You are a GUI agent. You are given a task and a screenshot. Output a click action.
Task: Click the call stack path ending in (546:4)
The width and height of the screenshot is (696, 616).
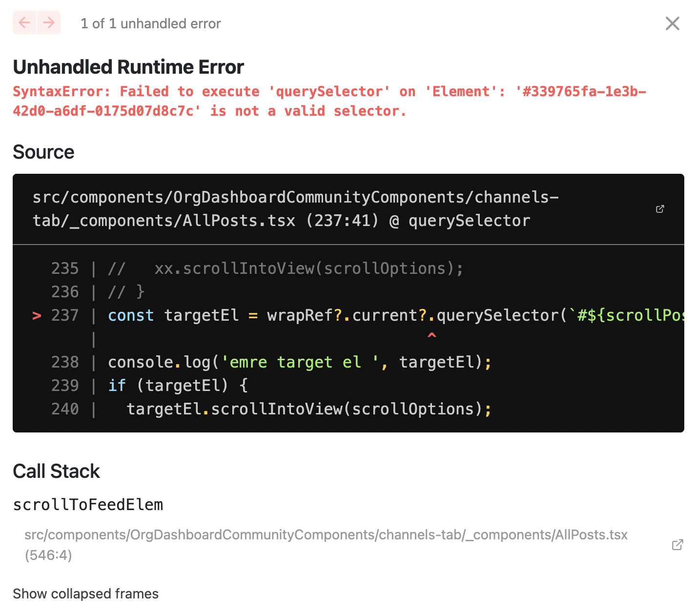click(326, 545)
